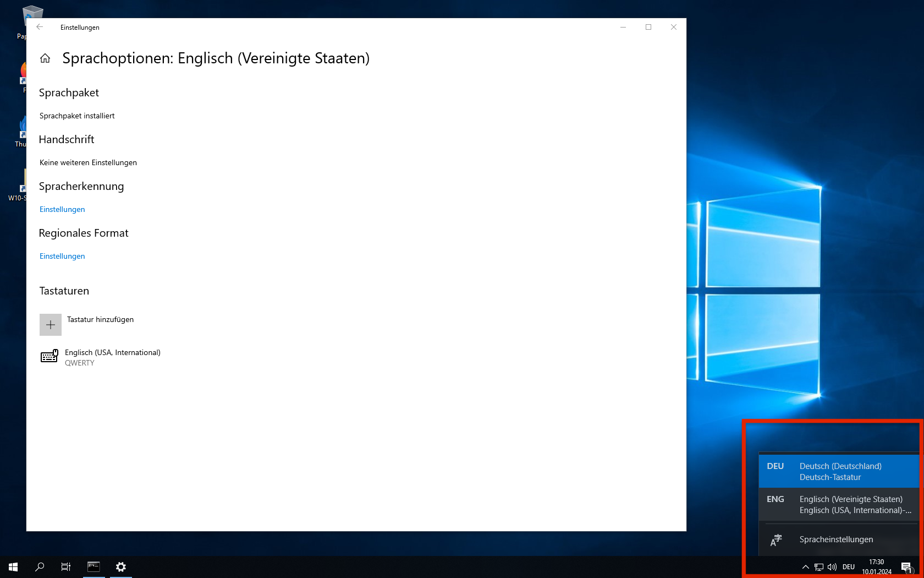Image resolution: width=924 pixels, height=578 pixels.
Task: Toggle the DEU input language indicator
Action: coord(849,567)
